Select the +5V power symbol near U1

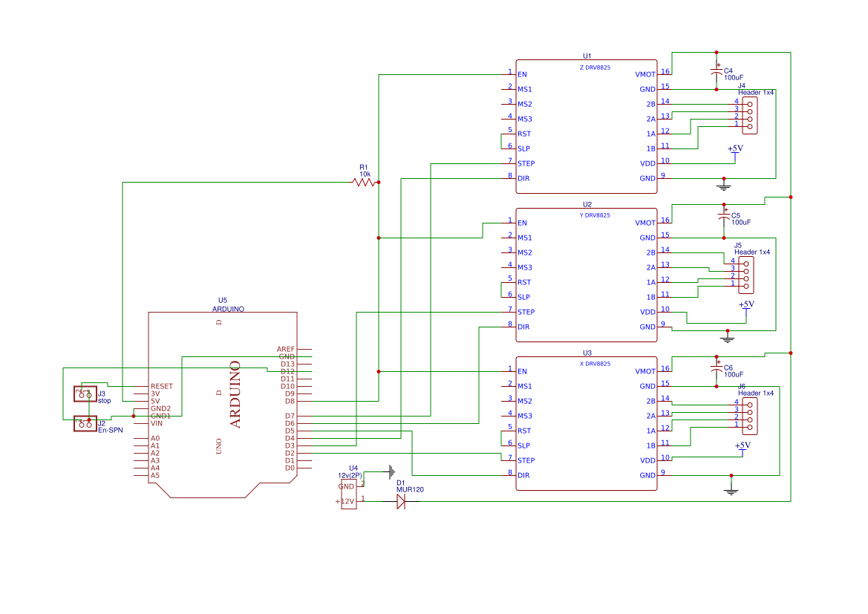[x=734, y=149]
